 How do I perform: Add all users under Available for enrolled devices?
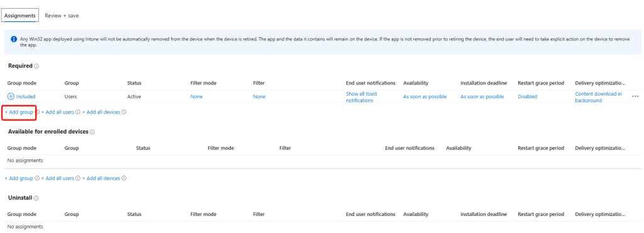[x=57, y=178]
